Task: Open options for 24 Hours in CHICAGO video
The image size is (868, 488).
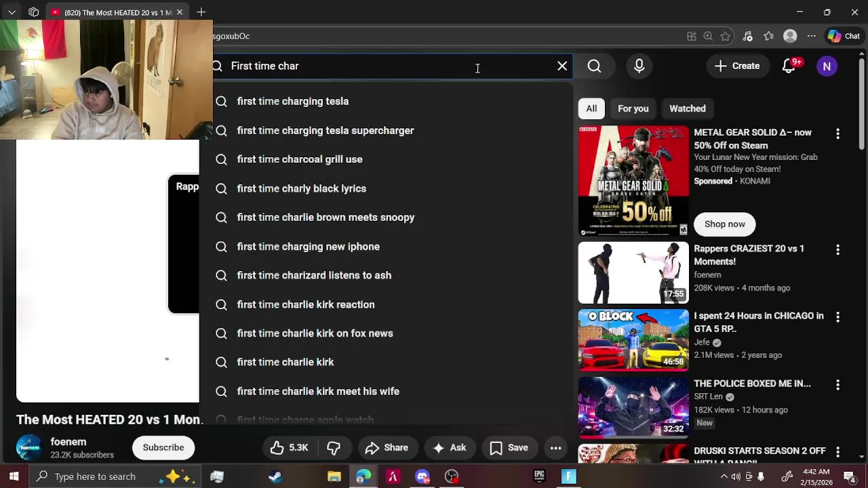Action: click(x=837, y=317)
